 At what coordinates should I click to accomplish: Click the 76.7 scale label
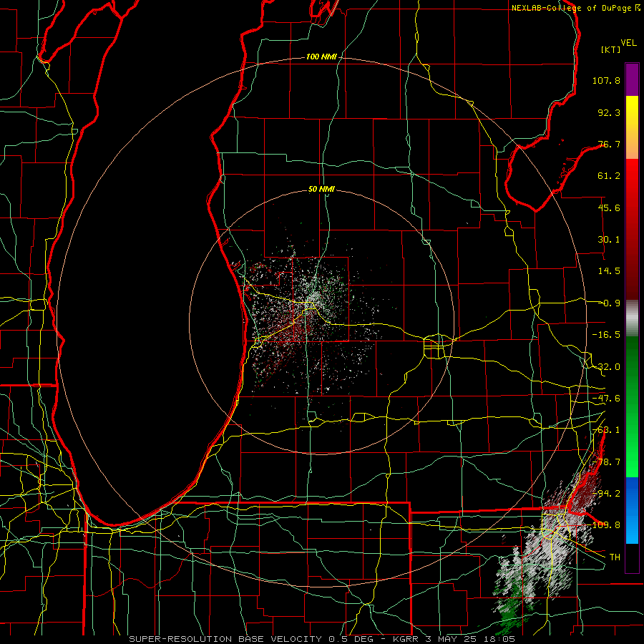point(609,144)
